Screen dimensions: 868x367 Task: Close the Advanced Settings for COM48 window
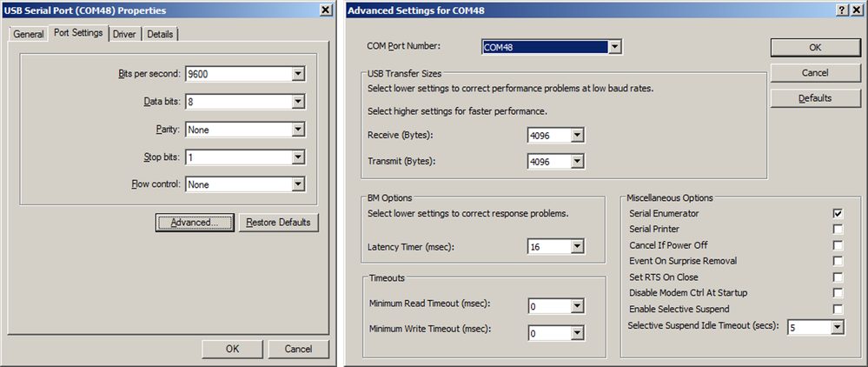[x=858, y=9]
